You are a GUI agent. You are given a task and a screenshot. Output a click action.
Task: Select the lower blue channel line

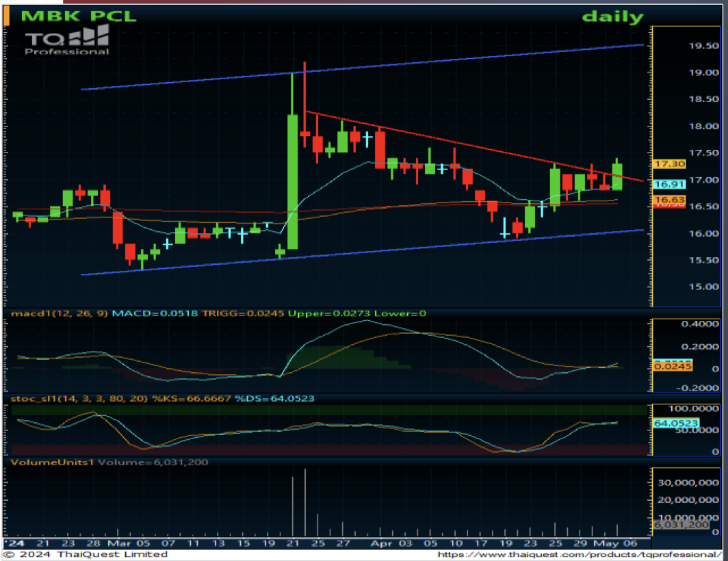click(362, 252)
